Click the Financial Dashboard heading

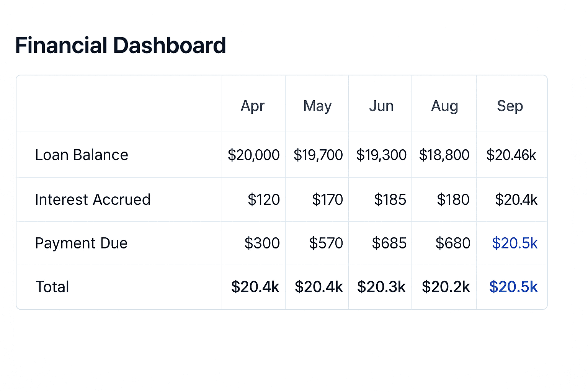[121, 46]
